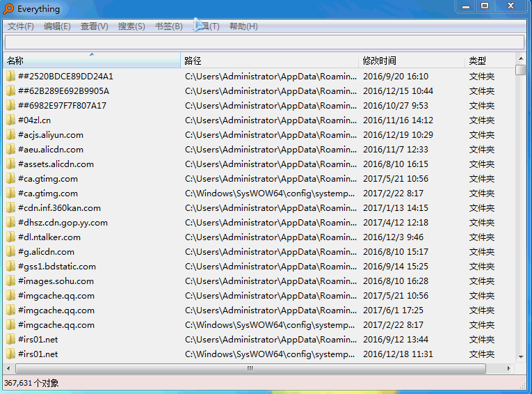This screenshot has height=394, width=532.
Task: Select the #acjs.aliyun.com folder name
Action: 51,135
